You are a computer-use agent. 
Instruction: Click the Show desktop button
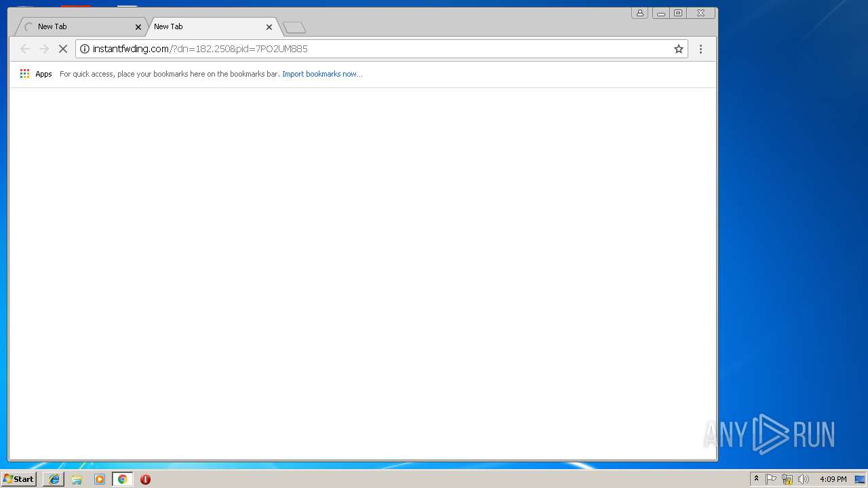pos(860,479)
